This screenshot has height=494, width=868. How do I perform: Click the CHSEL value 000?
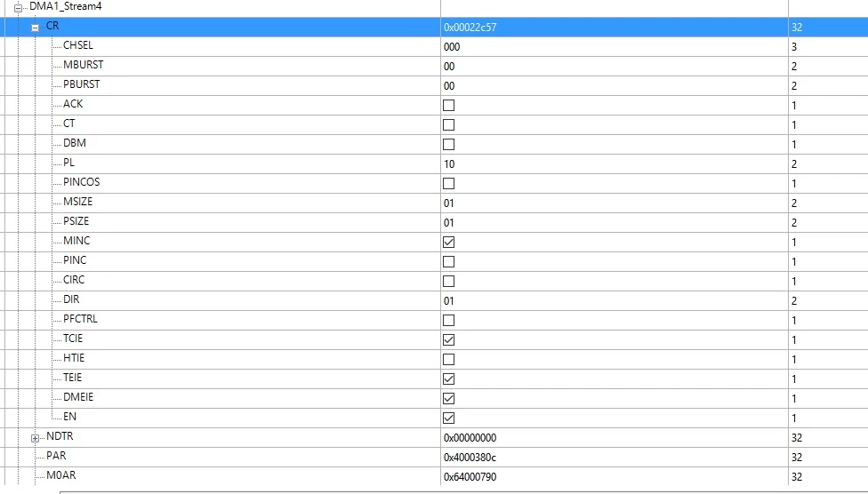coord(452,47)
